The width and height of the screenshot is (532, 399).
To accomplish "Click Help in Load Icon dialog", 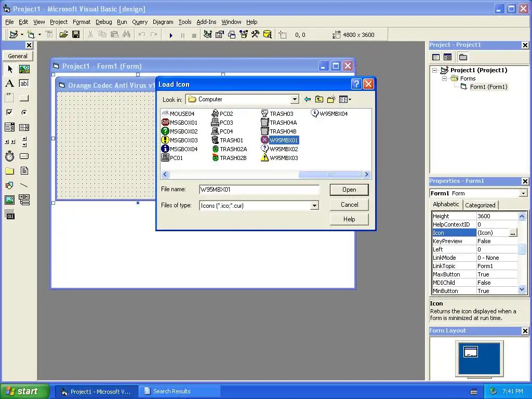I will click(x=349, y=219).
